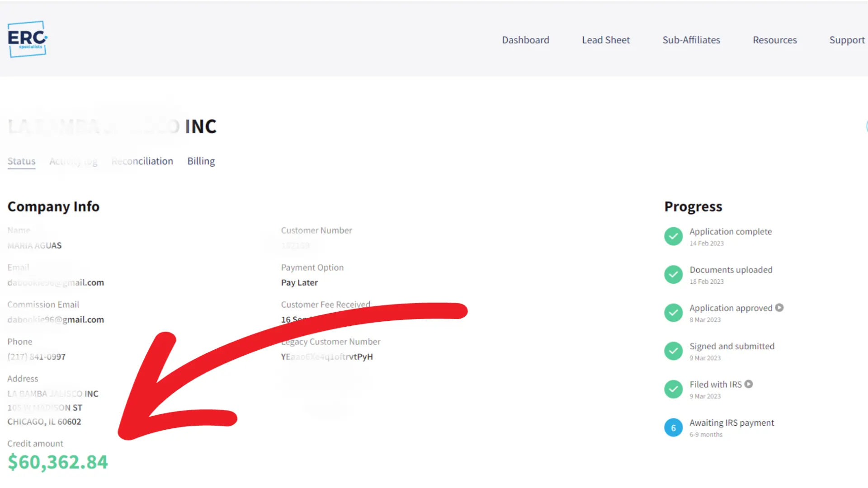The height and width of the screenshot is (488, 868).
Task: Click the Signed and submitted check icon
Action: (x=673, y=351)
